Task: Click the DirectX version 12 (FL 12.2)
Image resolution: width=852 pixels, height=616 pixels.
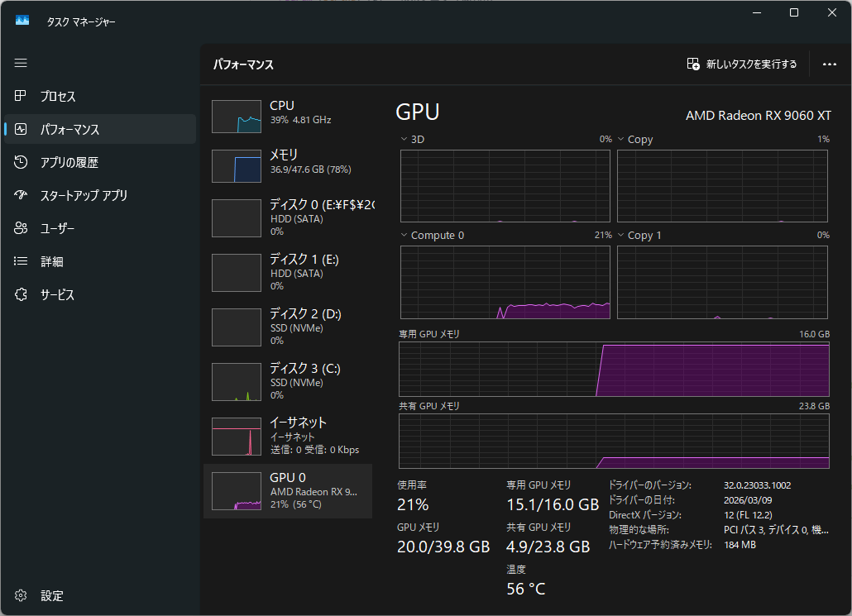Action: [748, 515]
